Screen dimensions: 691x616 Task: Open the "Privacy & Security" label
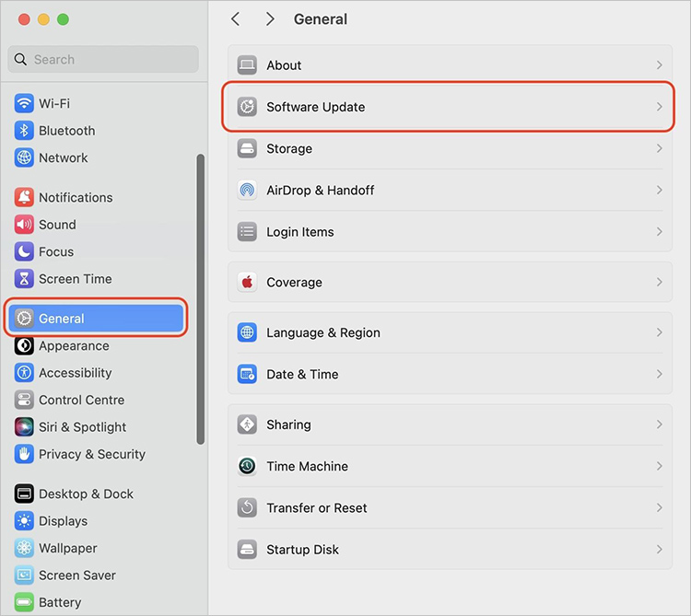[x=92, y=455]
